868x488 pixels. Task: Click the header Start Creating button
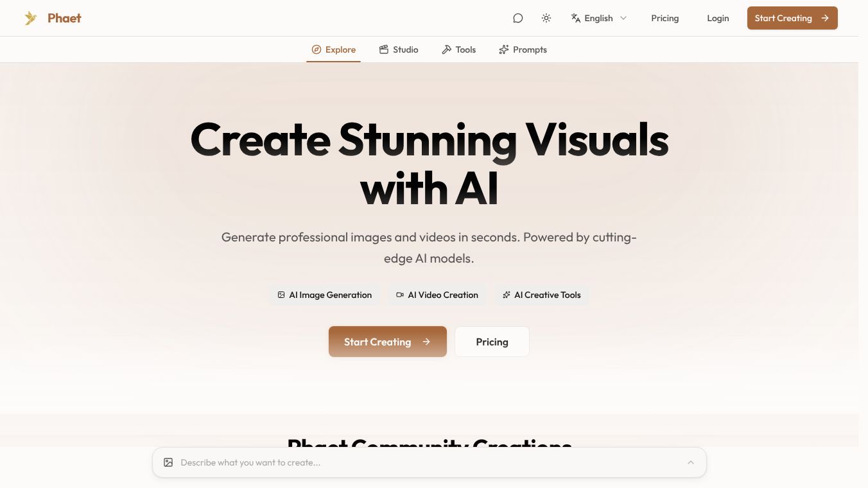click(792, 18)
